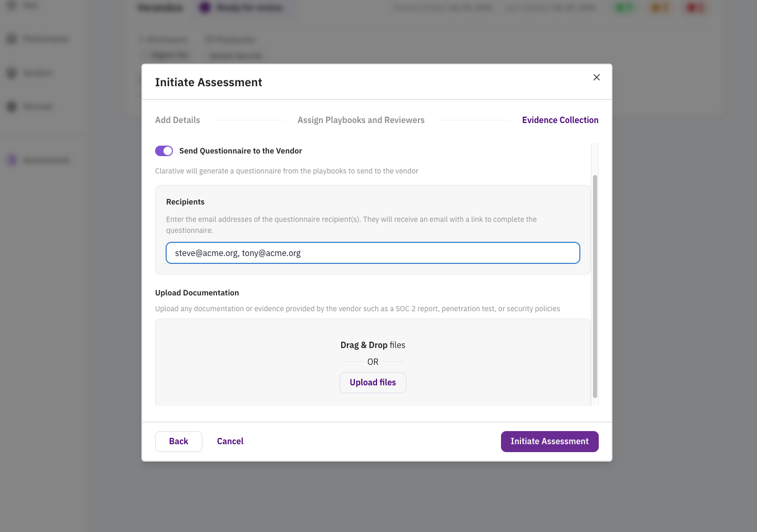Click the middle sidebar navigation icon
Screen dimensions: 757x532
(x=12, y=73)
